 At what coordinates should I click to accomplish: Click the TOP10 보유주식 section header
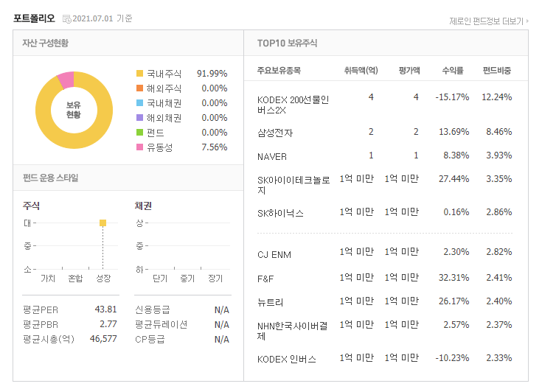(287, 43)
